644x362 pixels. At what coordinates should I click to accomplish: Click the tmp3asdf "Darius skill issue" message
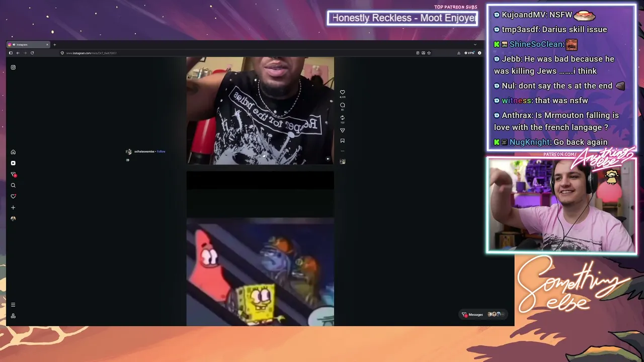pyautogui.click(x=550, y=30)
